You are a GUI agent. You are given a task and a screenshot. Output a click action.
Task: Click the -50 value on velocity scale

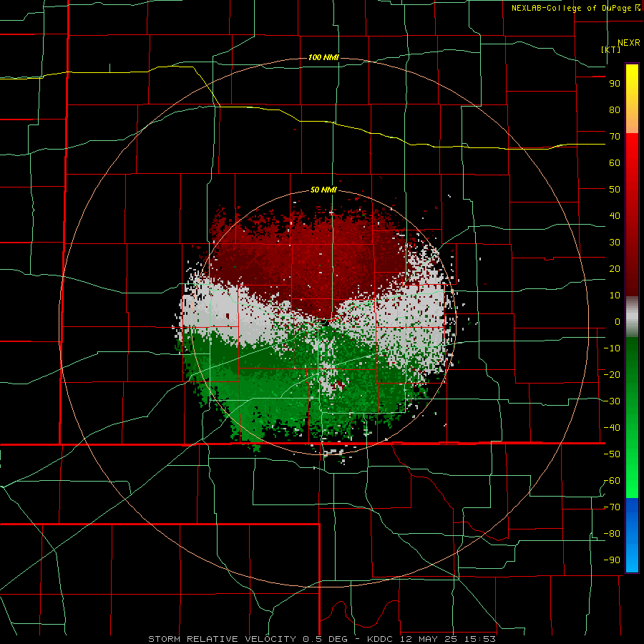click(x=612, y=454)
